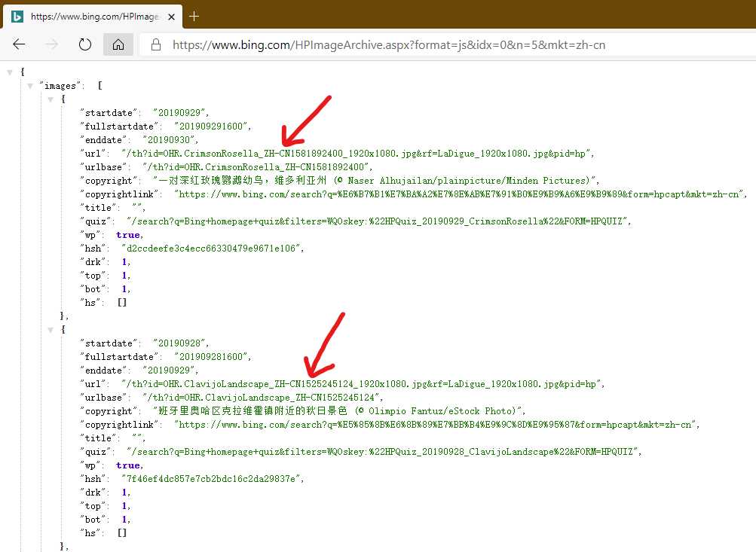Viewport: 756px width, 552px height.
Task: Click hsh value "d2ccdeefe3c4ecc66330479e9671e106"
Action: pyautogui.click(x=212, y=248)
